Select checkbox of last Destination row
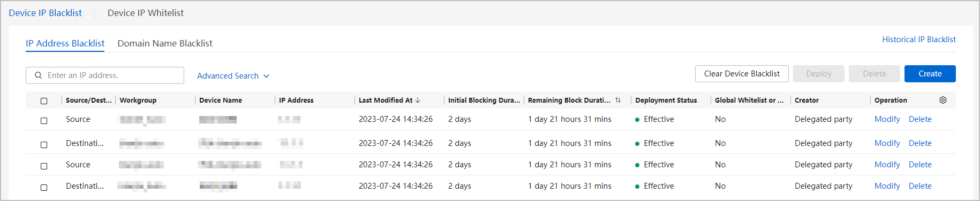 pos(44,187)
